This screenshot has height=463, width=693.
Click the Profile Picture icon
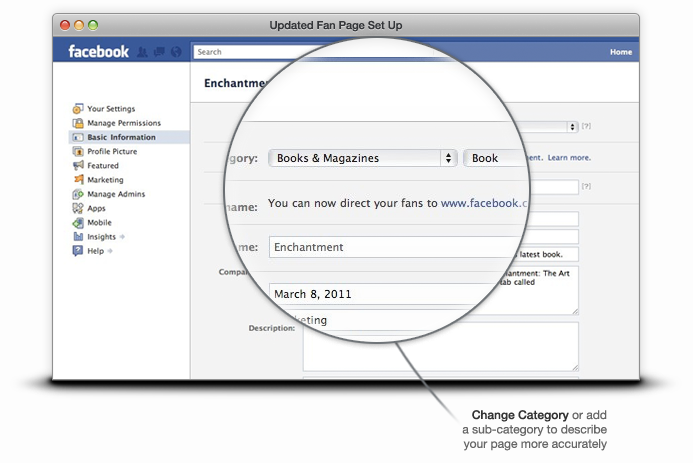pos(78,152)
